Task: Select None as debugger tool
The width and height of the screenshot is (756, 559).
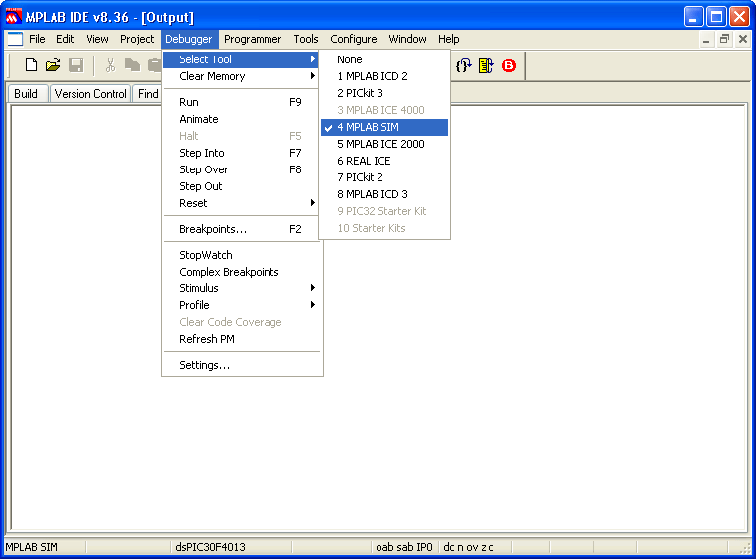Action: pyautogui.click(x=384, y=59)
